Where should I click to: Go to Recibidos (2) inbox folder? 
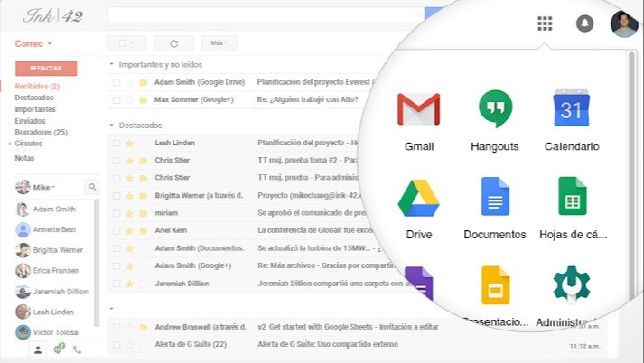(37, 87)
